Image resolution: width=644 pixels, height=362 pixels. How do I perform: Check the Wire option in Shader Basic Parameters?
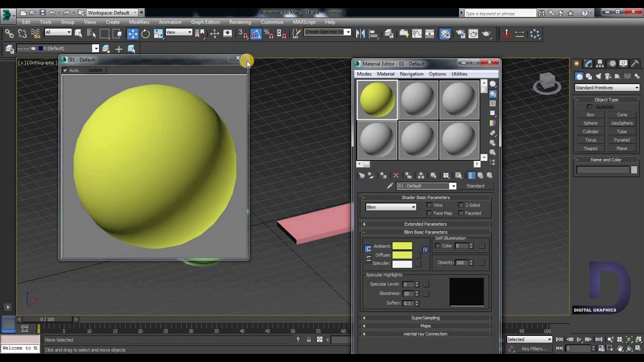[430, 205]
